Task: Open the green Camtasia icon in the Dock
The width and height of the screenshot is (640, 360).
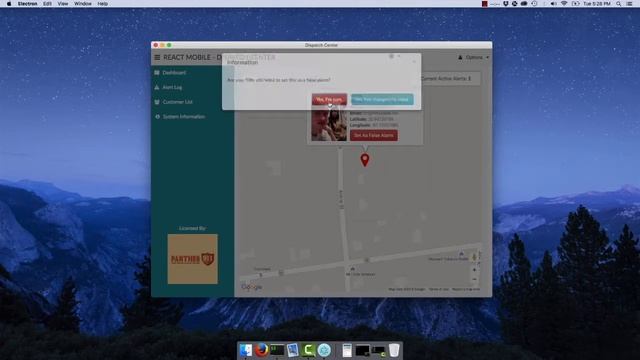Action: pyautogui.click(x=308, y=350)
